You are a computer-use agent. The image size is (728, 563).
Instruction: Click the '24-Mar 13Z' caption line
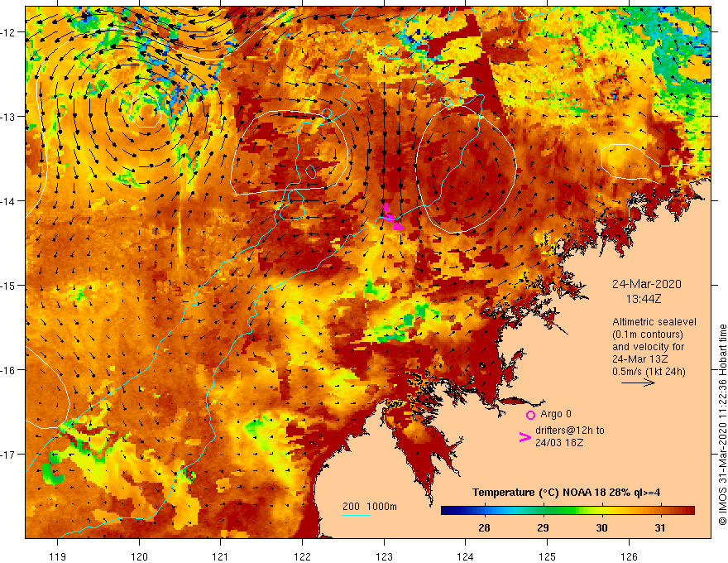(640, 359)
